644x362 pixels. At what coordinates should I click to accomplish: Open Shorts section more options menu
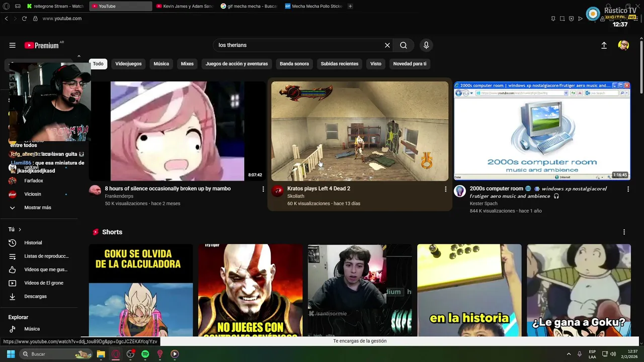[624, 232]
